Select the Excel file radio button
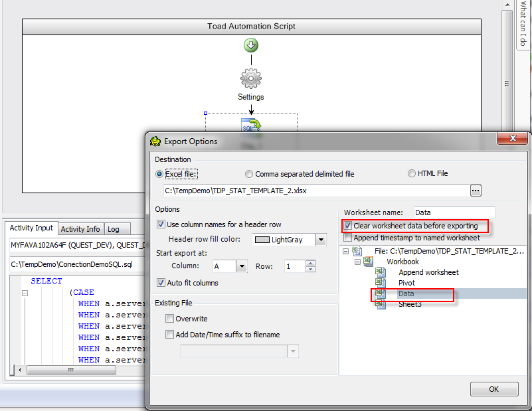Image resolution: width=532 pixels, height=411 pixels. (159, 174)
